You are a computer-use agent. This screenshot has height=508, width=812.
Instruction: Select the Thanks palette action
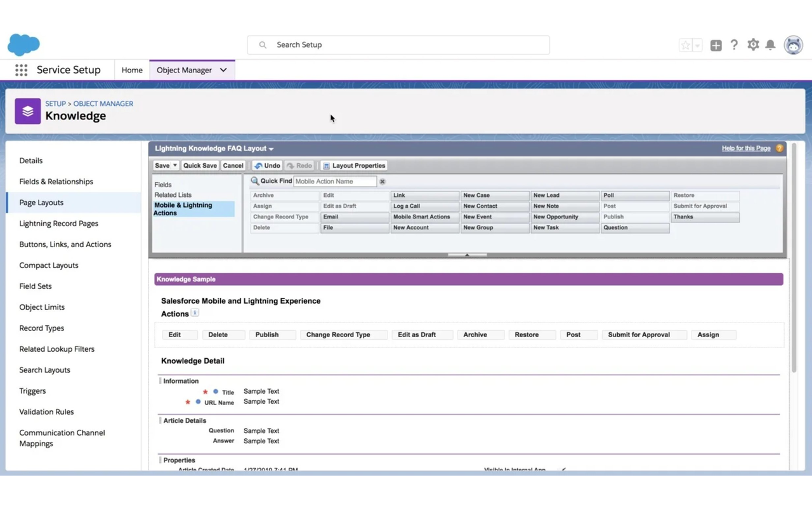[705, 217]
